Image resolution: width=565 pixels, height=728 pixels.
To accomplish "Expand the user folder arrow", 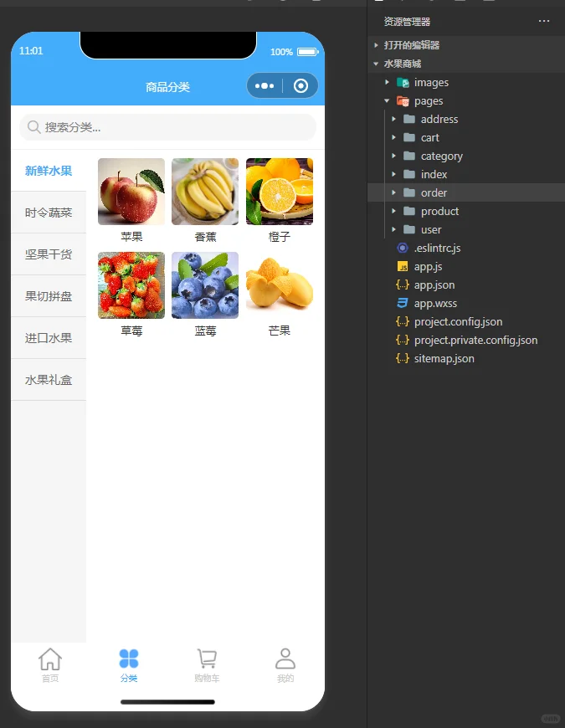I will coord(393,229).
